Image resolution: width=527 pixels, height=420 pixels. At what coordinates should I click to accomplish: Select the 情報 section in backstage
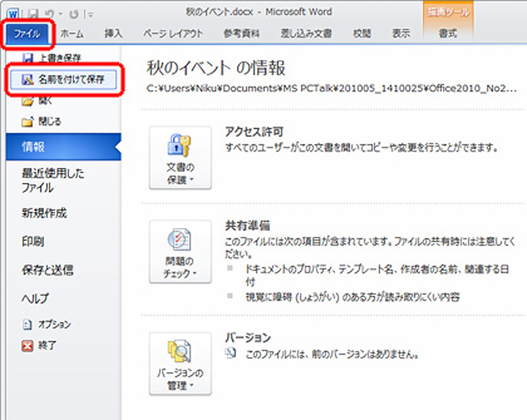(x=64, y=147)
